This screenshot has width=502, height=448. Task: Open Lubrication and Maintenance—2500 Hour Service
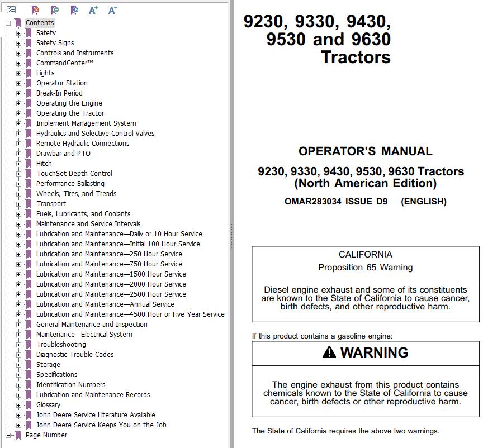pos(111,294)
